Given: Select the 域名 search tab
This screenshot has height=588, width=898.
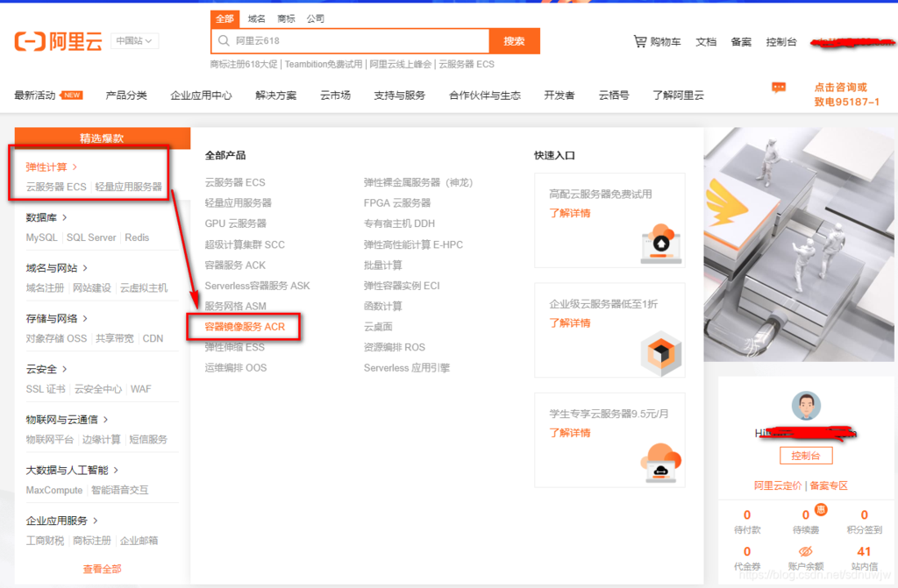Looking at the screenshot, I should click(x=257, y=19).
